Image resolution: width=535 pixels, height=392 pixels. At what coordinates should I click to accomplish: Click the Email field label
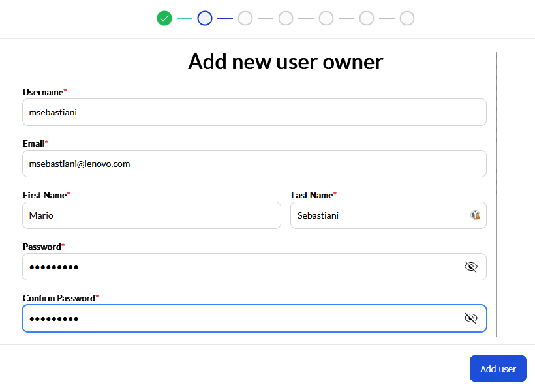coord(34,143)
